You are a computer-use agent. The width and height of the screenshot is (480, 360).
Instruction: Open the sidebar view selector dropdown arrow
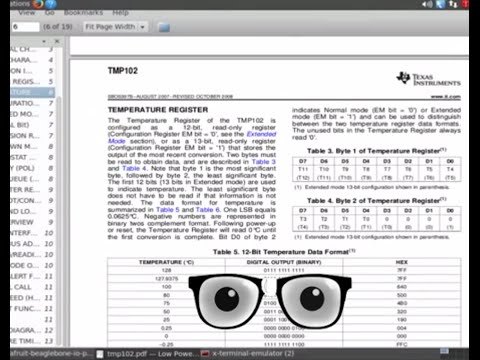tap(44, 41)
